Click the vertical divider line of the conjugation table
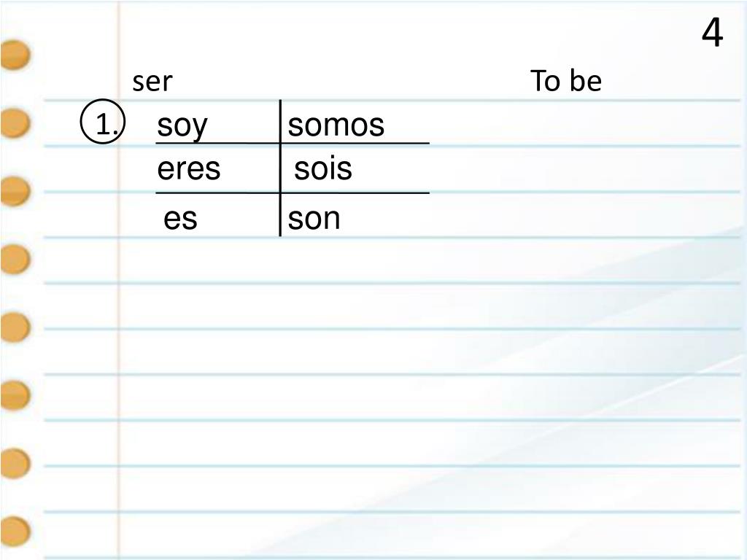Image resolution: width=747 pixels, height=560 pixels. [x=280, y=168]
